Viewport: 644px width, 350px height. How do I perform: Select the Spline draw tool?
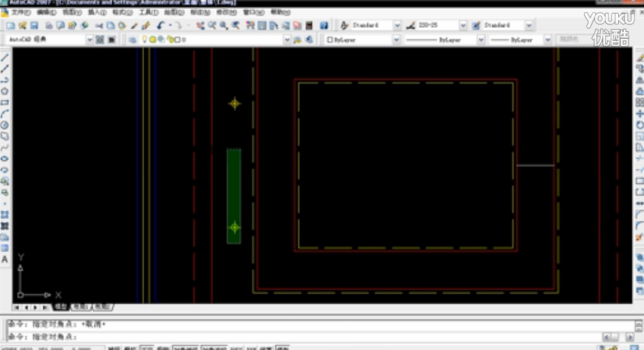(5, 147)
